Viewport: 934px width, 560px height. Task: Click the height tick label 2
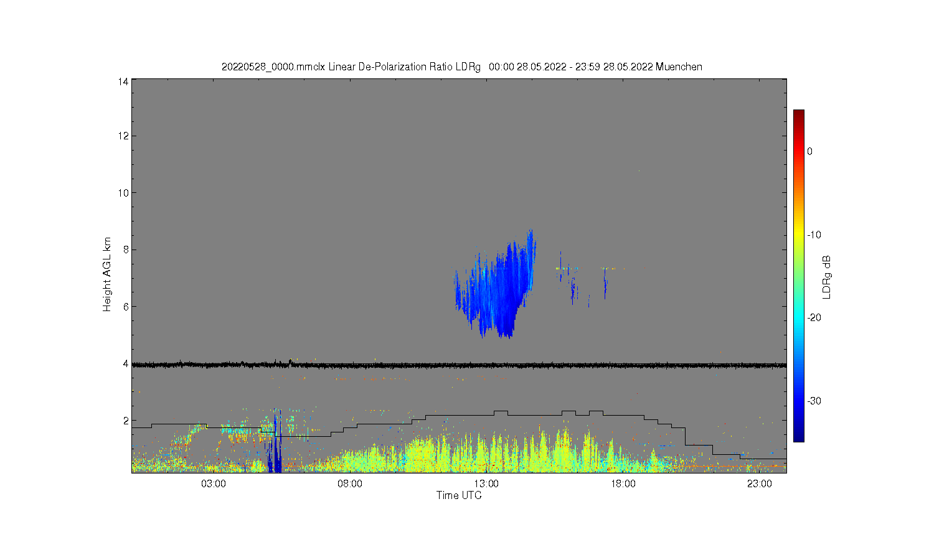click(126, 421)
